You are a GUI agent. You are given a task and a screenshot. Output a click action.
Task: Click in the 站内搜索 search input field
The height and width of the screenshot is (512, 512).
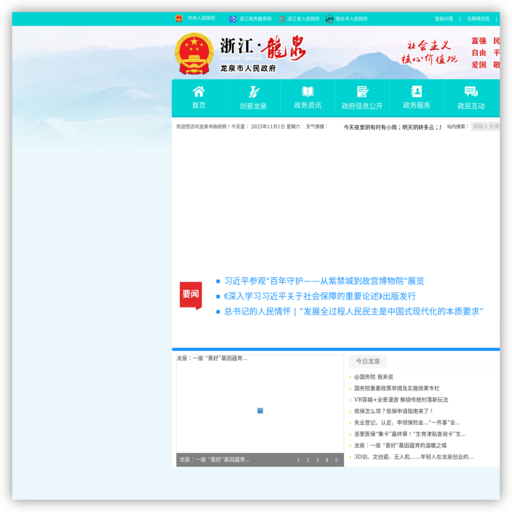pos(485,126)
